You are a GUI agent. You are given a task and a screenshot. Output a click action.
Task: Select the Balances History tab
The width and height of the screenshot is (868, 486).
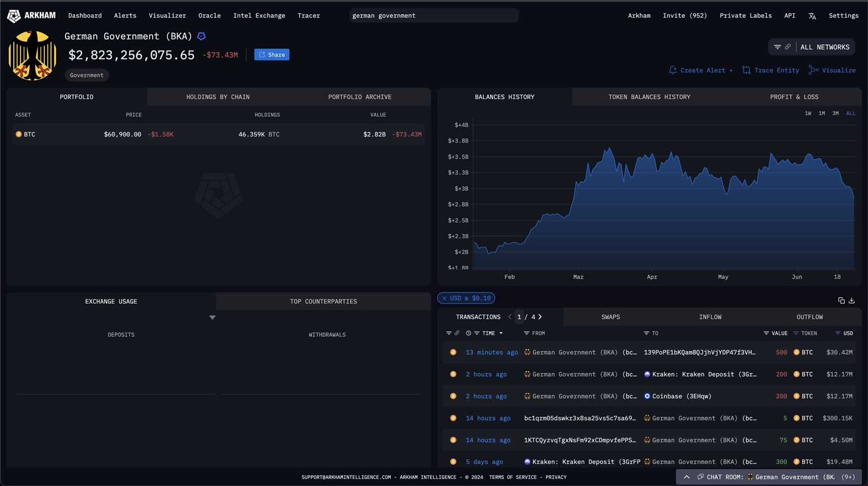pos(505,97)
